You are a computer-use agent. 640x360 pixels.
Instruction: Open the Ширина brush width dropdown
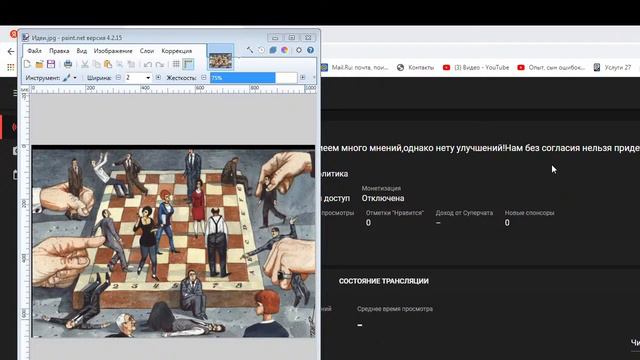pos(148,78)
